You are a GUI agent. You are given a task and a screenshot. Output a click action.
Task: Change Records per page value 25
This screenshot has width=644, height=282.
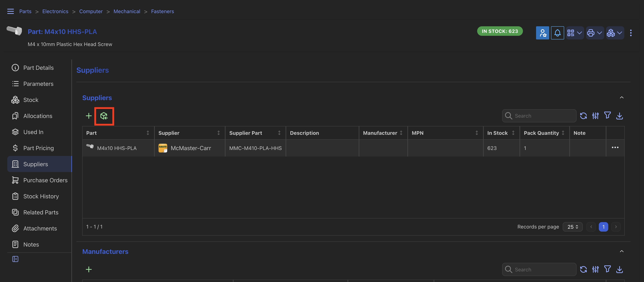[x=573, y=227]
